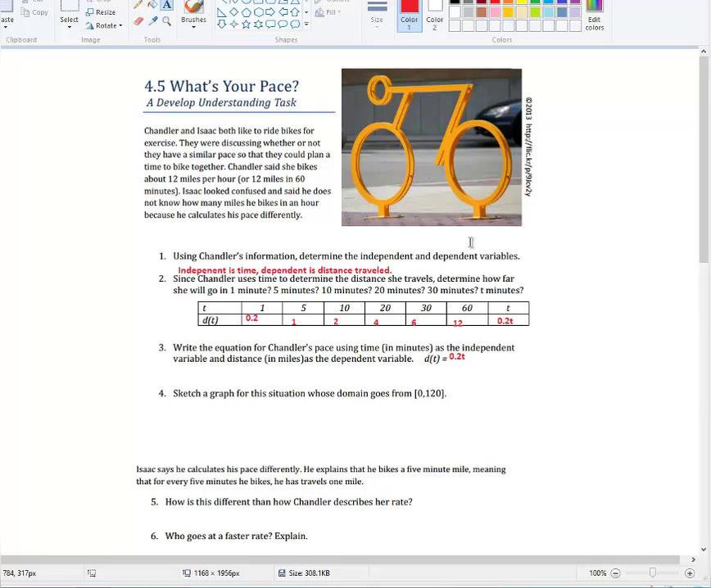
Task: Choose the five-point star shape
Action: pos(247,24)
